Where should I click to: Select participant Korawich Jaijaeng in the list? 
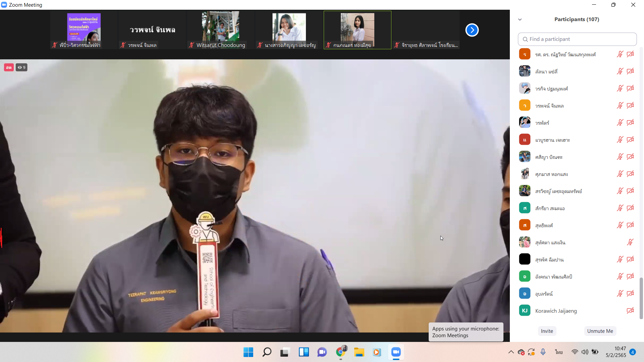point(556,311)
